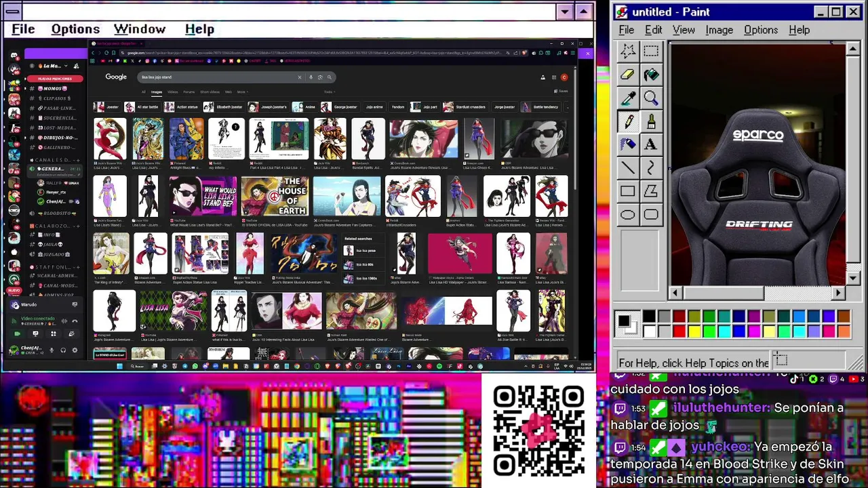Clear the Google search box with X
Screen dimensions: 868x488
click(x=300, y=77)
